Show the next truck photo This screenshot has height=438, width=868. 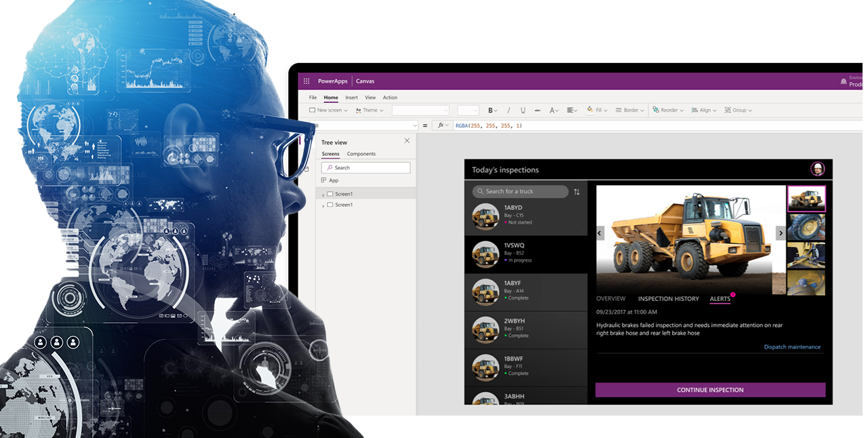[781, 233]
